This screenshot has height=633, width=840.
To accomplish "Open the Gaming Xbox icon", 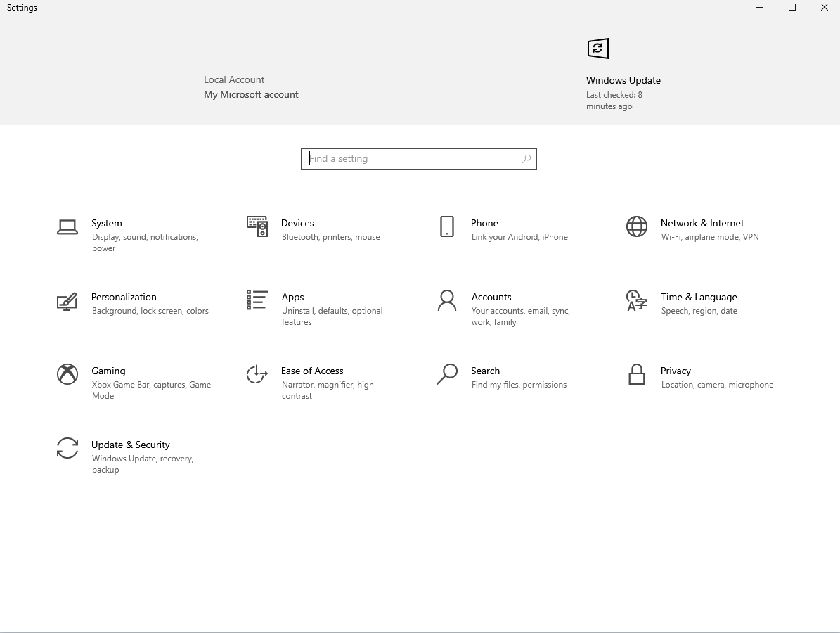I will pos(67,374).
